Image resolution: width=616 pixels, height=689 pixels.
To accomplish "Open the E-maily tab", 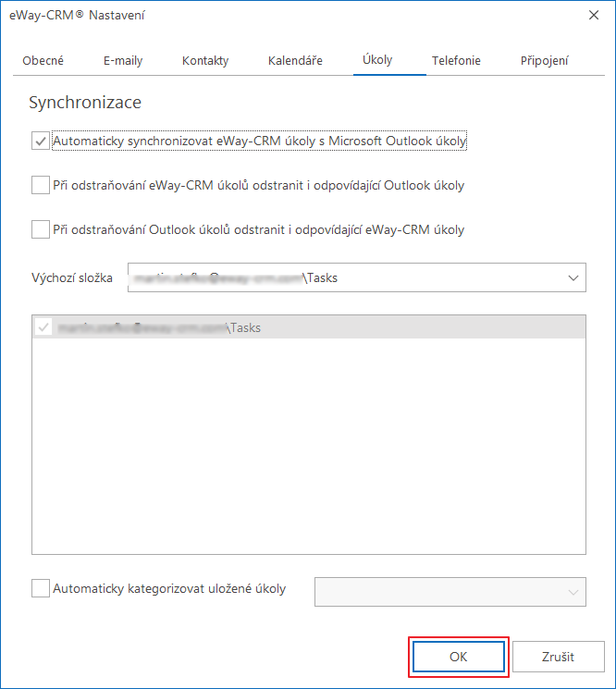I will (x=123, y=61).
